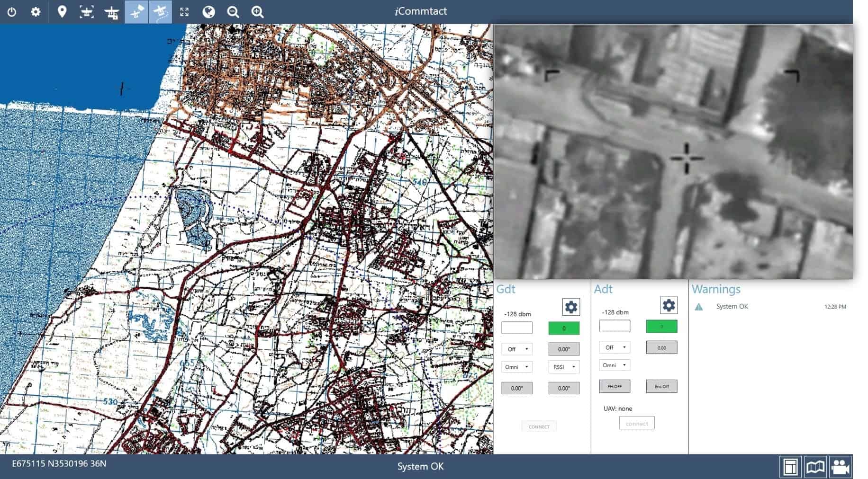
Task: Expand the Gdt Omni antenna dropdown
Action: (517, 367)
